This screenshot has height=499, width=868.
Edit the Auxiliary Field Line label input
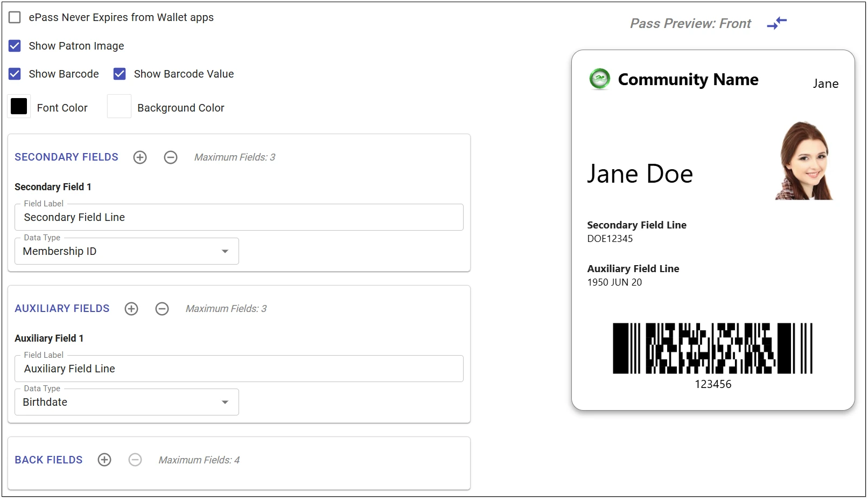click(x=239, y=369)
